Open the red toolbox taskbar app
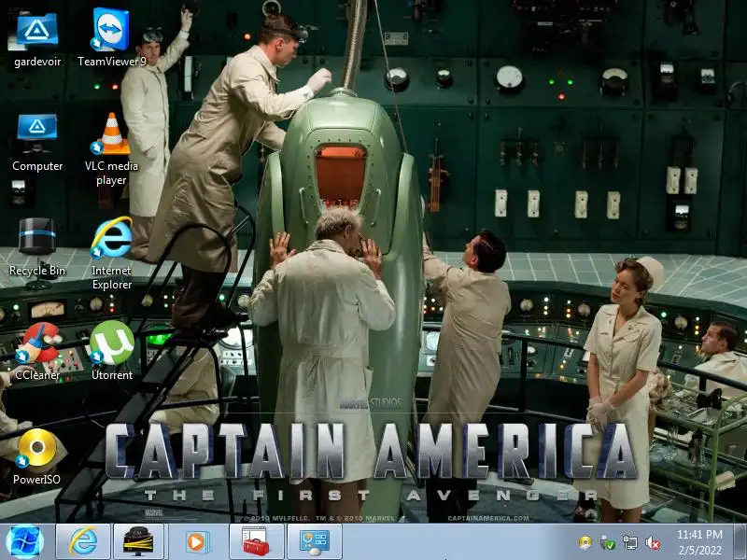 point(256,542)
